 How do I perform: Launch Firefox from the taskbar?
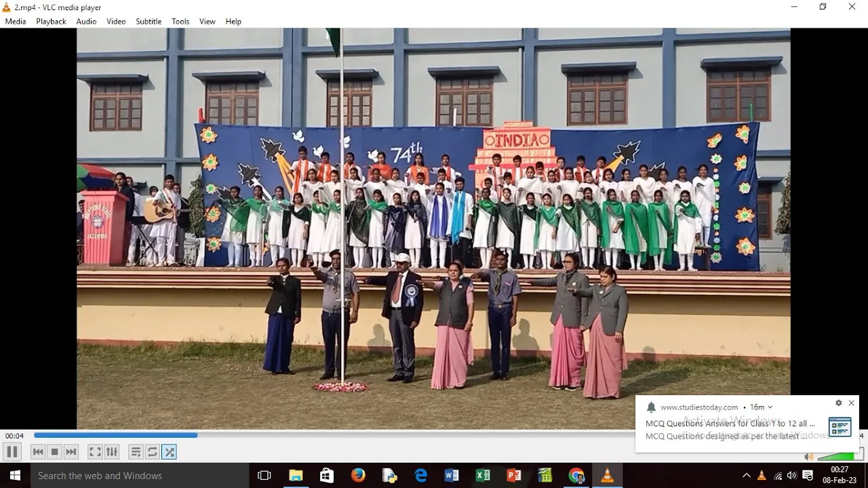pyautogui.click(x=358, y=476)
